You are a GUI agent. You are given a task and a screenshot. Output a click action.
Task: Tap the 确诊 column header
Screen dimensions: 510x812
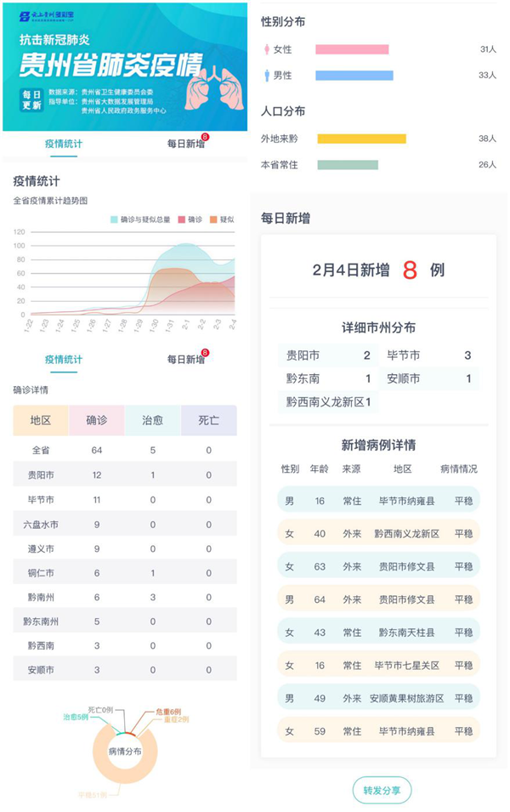click(97, 421)
